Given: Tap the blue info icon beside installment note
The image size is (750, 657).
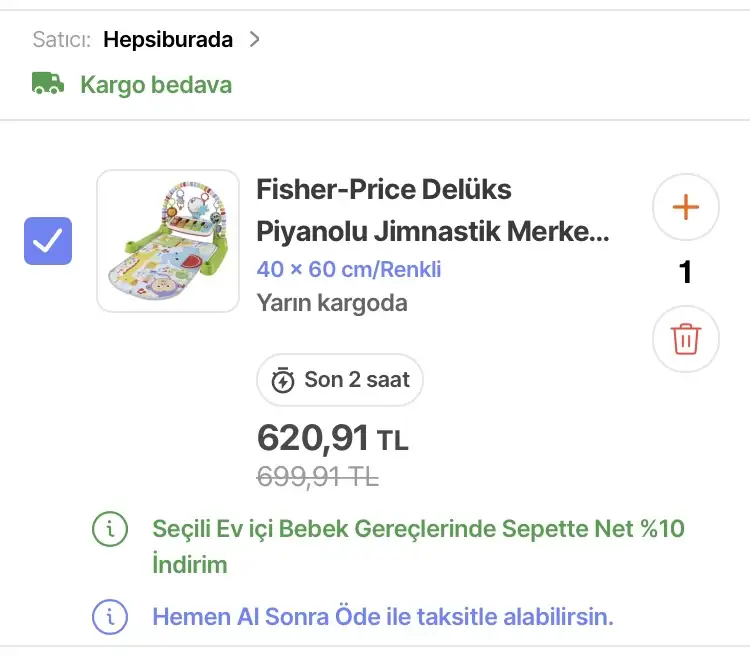Looking at the screenshot, I should 110,616.
